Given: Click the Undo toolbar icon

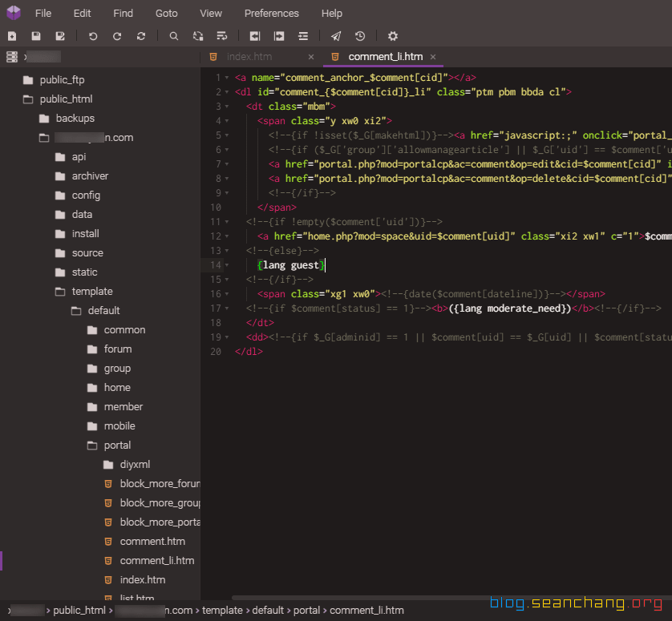Looking at the screenshot, I should pyautogui.click(x=92, y=36).
